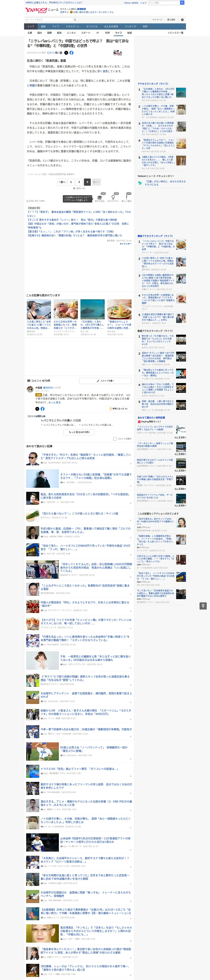Image resolution: width=210 pixels, height=980 pixels.
Task: Select the 科学 category
Action: 107,33
